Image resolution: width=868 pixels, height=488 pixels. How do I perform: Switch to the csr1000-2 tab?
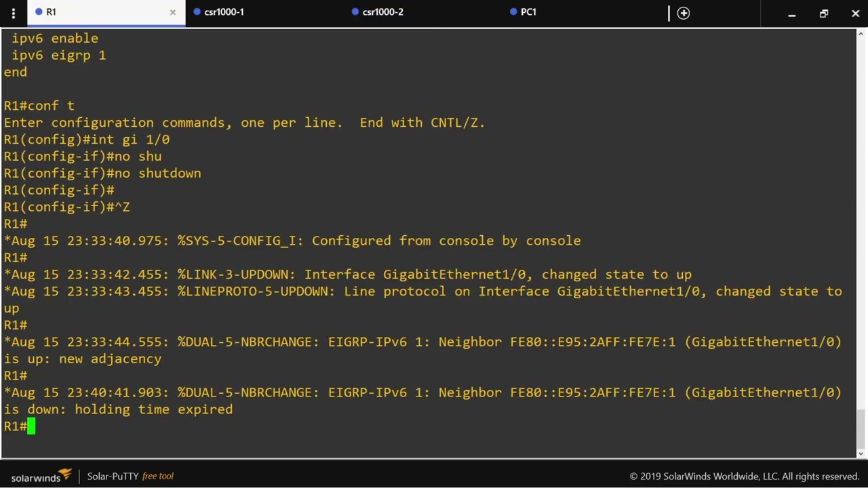click(382, 12)
